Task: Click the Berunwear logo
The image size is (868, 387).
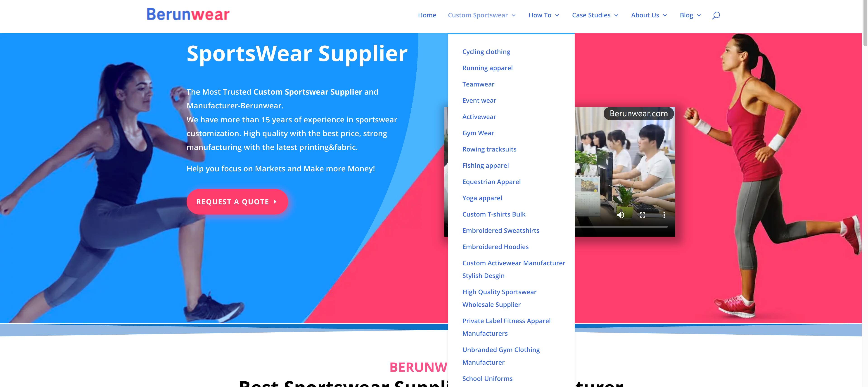Action: tap(188, 14)
